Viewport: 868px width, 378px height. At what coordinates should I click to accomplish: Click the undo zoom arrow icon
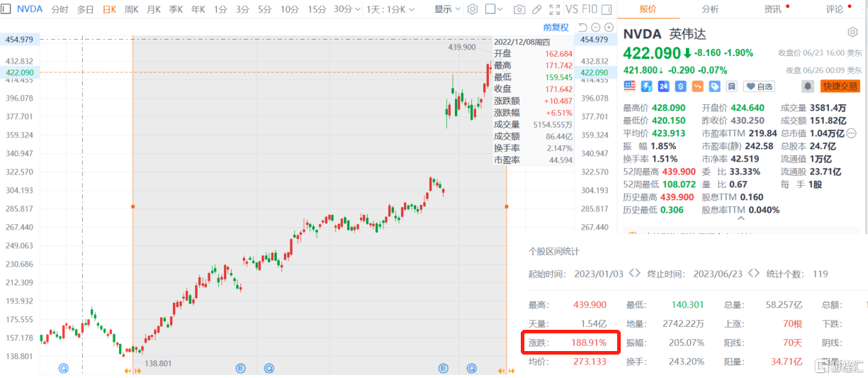click(583, 28)
